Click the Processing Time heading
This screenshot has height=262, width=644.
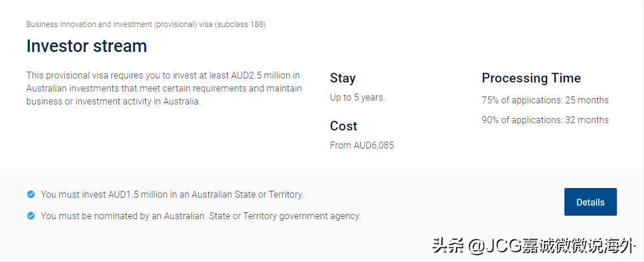pyautogui.click(x=531, y=78)
